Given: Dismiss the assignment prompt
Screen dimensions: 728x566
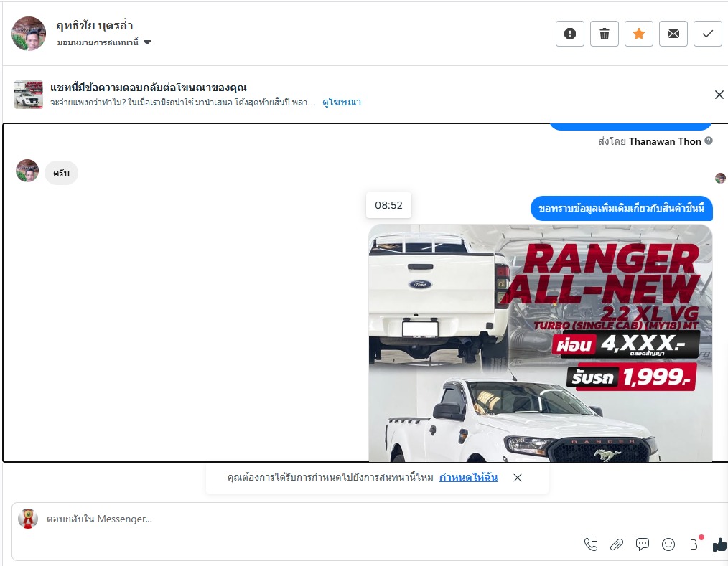Looking at the screenshot, I should [x=518, y=478].
